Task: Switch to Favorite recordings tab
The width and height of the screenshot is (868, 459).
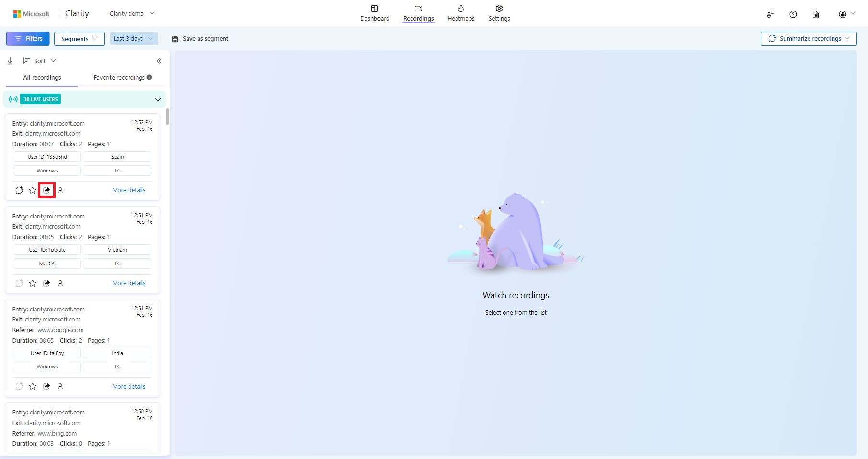Action: (119, 77)
